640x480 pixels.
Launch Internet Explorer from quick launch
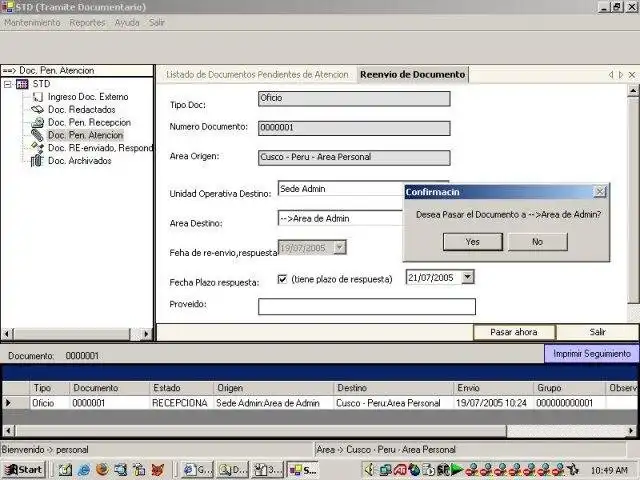tap(84, 470)
